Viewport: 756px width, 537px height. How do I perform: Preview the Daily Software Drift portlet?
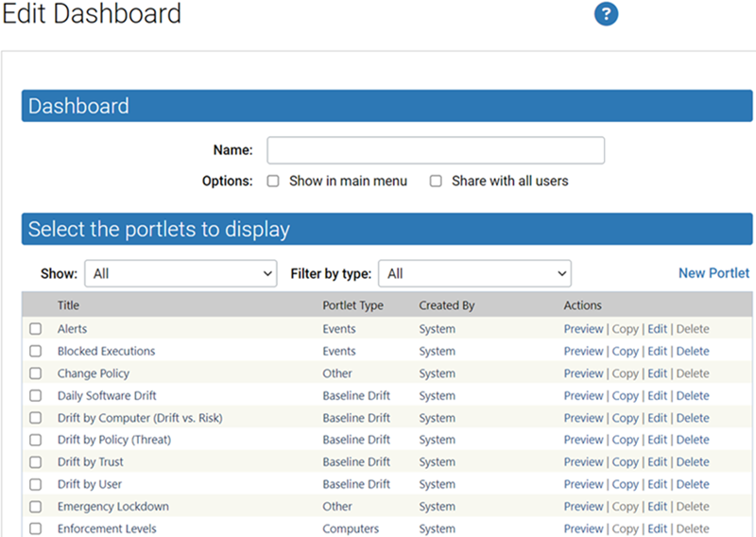pyautogui.click(x=583, y=395)
